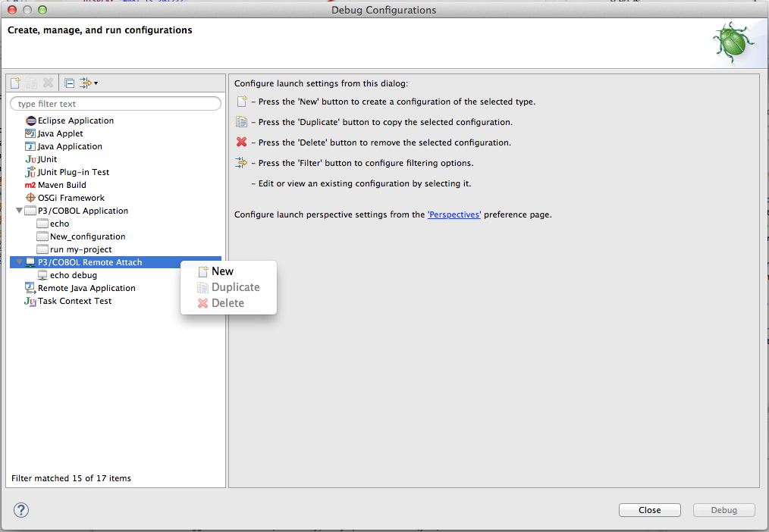
Task: Click the New launch configuration toolbar icon
Action: (15, 83)
